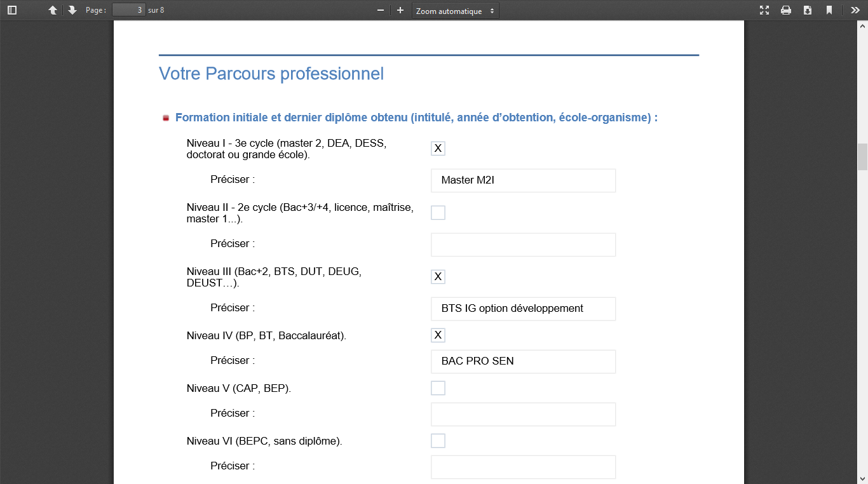Open the current view bookmark
868x484 pixels.
829,10
